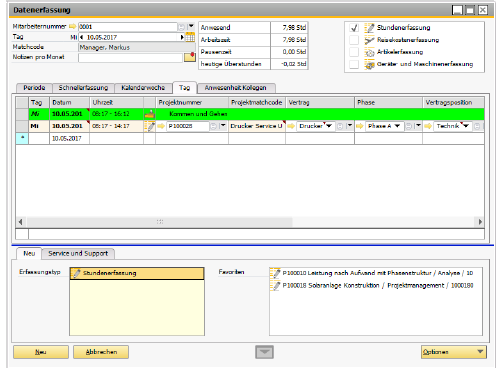Expand the Phase A combo box
502x368 pixels.
pos(397,126)
